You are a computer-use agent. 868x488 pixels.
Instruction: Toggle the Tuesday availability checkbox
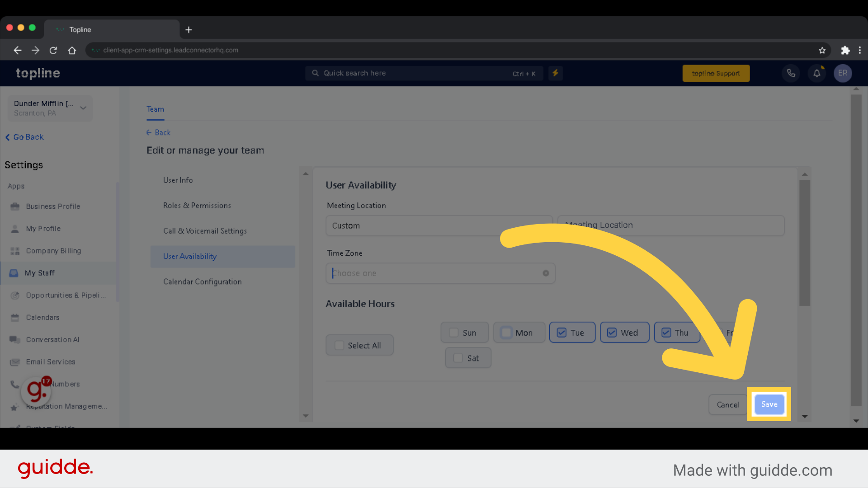tap(561, 332)
